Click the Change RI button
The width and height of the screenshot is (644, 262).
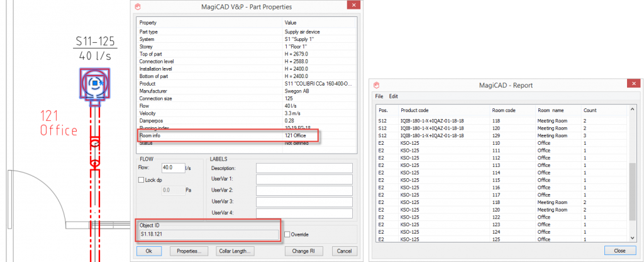point(304,251)
